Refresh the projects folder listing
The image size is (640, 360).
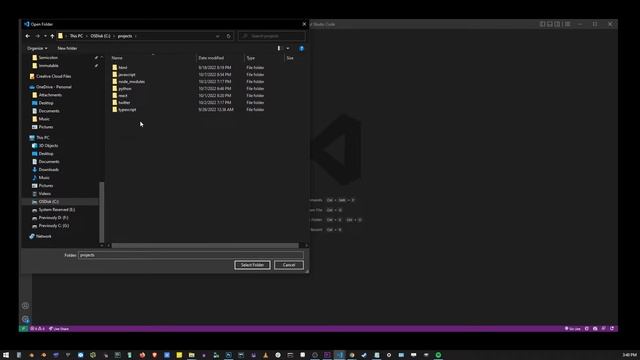[229, 36]
